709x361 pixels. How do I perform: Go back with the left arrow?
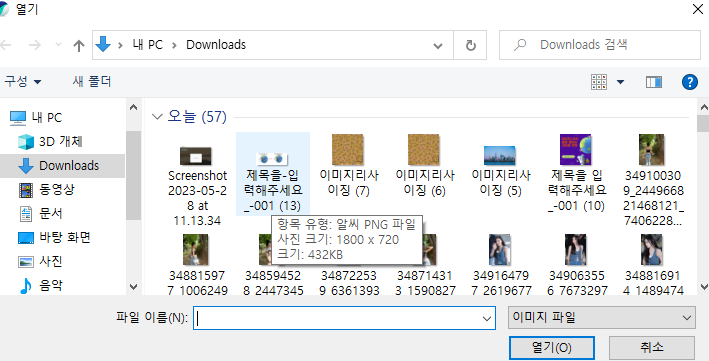(5, 45)
